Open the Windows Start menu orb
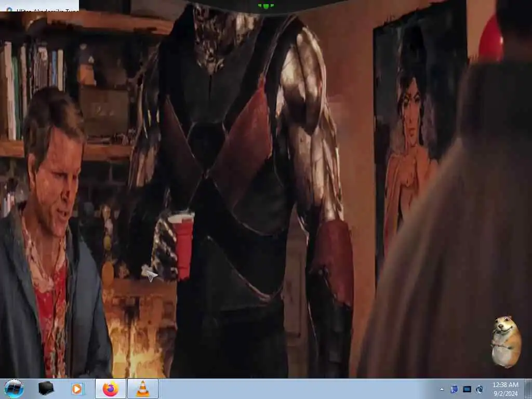Image resolution: width=532 pixels, height=399 pixels. (x=14, y=389)
